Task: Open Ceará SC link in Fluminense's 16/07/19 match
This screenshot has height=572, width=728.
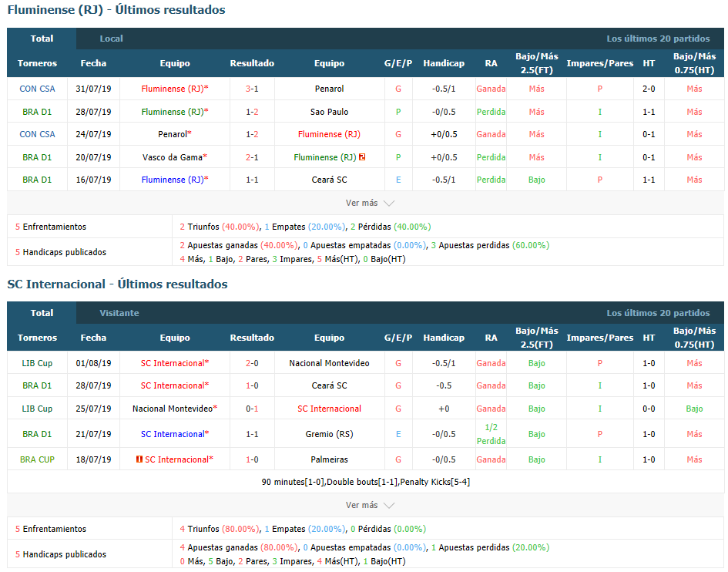Action: 329,180
